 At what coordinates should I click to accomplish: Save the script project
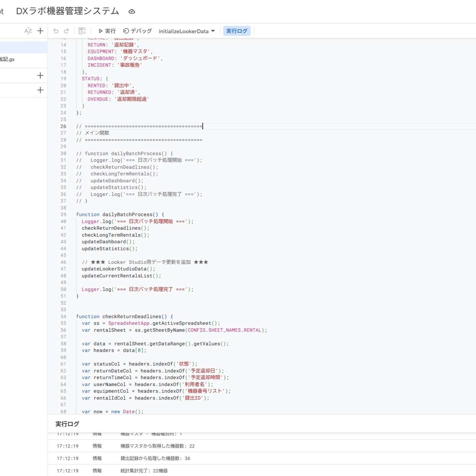pos(83,31)
